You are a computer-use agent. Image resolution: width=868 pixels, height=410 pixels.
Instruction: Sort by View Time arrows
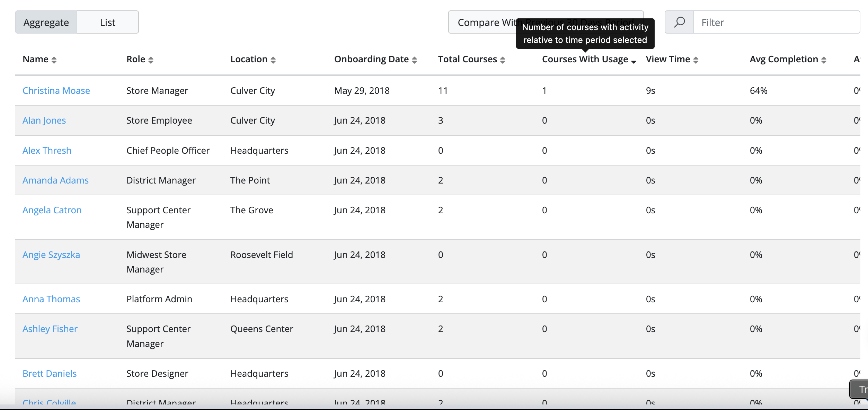click(696, 60)
